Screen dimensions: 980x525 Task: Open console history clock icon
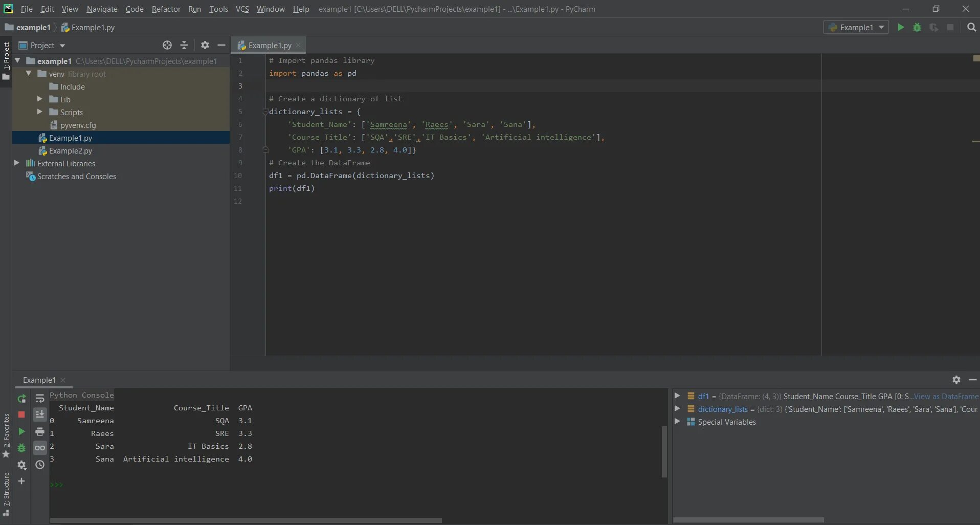(x=40, y=465)
